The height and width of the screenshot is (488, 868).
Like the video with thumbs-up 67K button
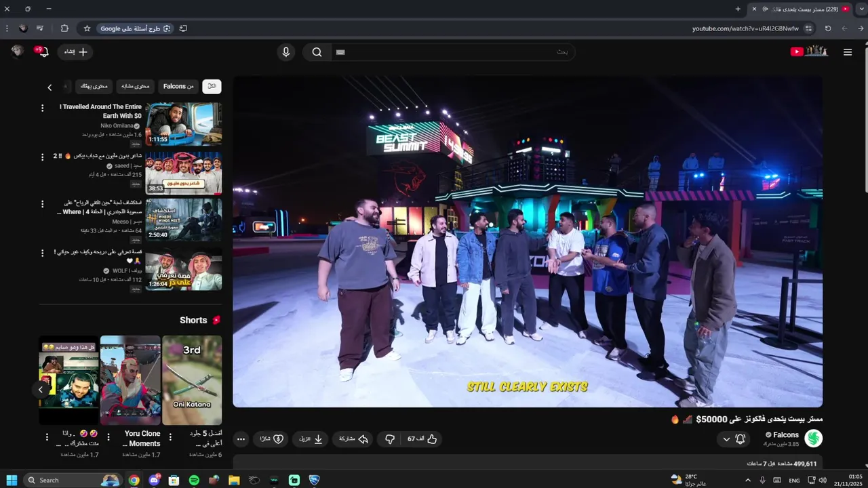[422, 439]
